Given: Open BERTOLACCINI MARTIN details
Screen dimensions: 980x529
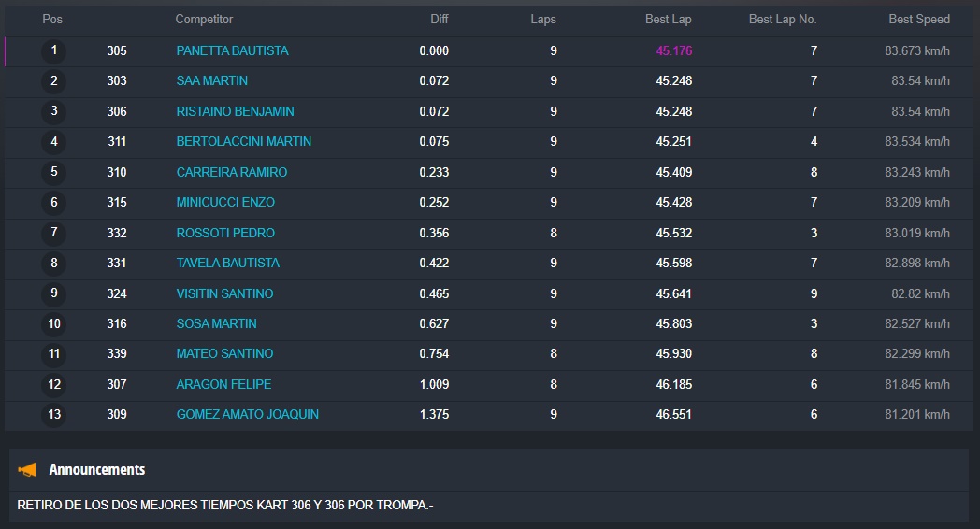Looking at the screenshot, I should point(243,142).
